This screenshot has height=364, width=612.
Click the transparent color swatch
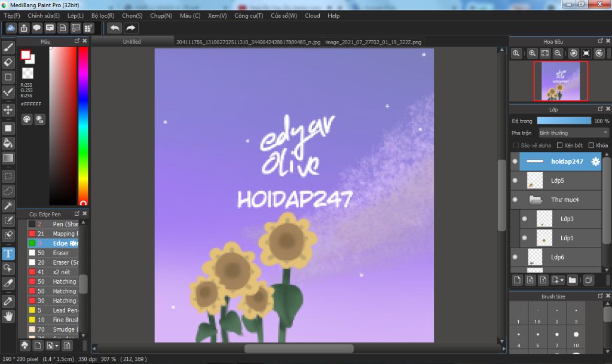[x=27, y=74]
